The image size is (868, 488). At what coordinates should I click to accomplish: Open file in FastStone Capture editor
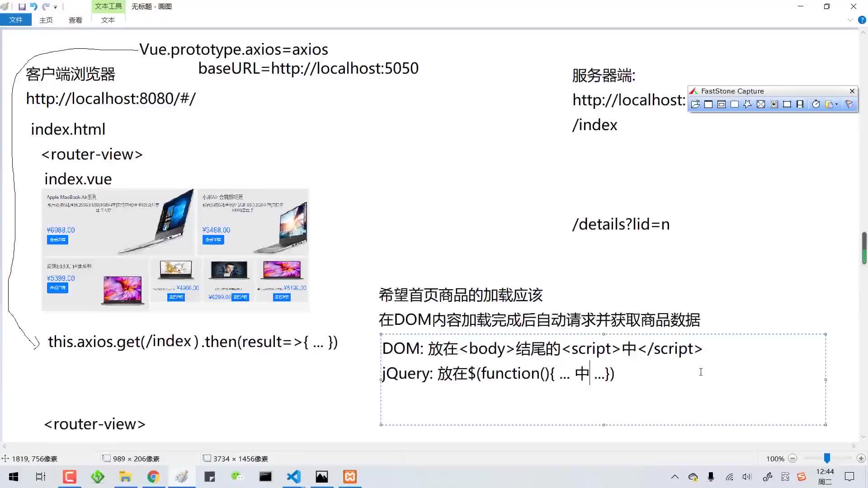[x=695, y=104]
